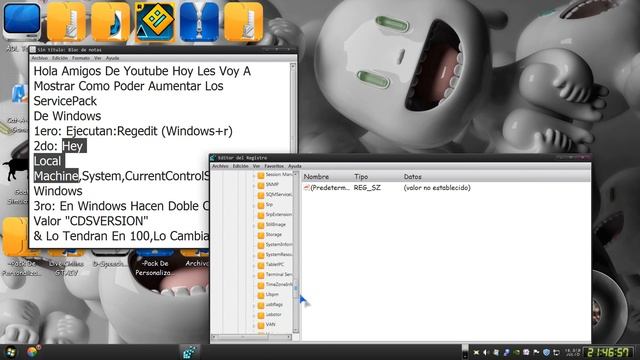This screenshot has height=360, width=640.
Task: Click the Windows Start orb
Action: [x=11, y=352]
